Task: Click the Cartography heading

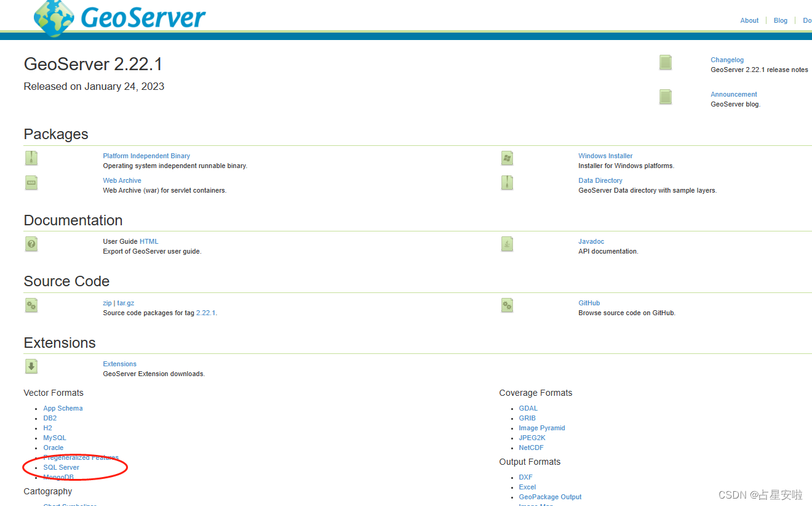Action: (48, 491)
